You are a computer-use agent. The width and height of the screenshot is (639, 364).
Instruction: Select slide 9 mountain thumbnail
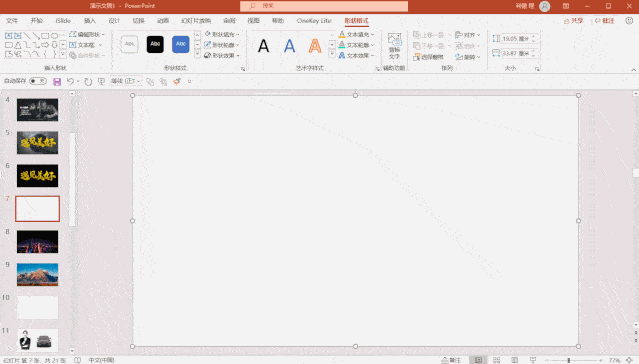coord(37,274)
